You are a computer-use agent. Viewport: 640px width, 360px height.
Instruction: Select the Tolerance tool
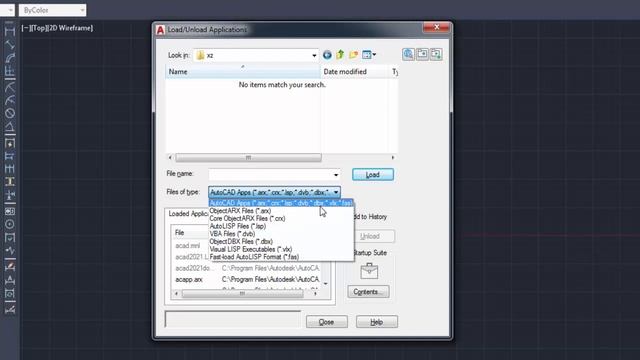tap(10, 211)
